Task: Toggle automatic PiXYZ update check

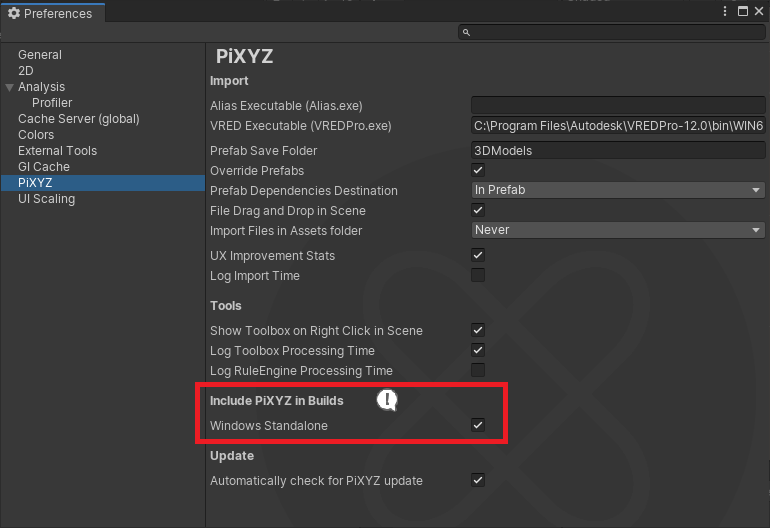Action: 478,480
